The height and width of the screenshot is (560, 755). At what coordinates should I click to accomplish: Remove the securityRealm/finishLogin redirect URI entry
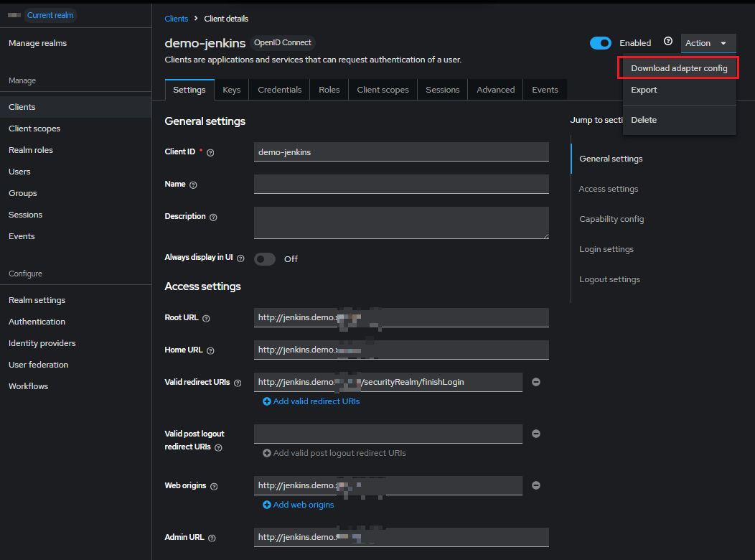click(536, 382)
